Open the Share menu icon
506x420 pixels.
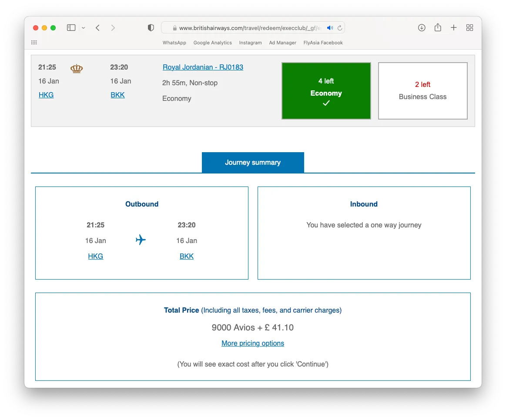click(x=438, y=27)
